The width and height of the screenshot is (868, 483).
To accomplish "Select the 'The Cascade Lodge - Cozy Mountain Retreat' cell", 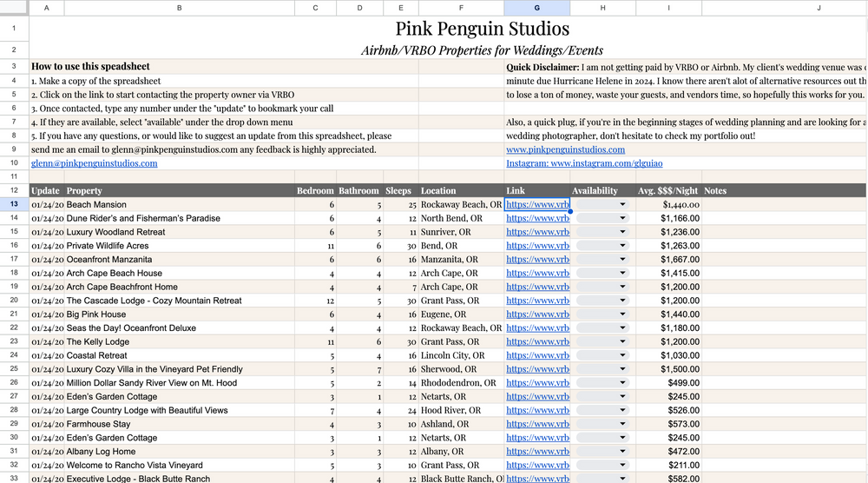I will point(180,301).
